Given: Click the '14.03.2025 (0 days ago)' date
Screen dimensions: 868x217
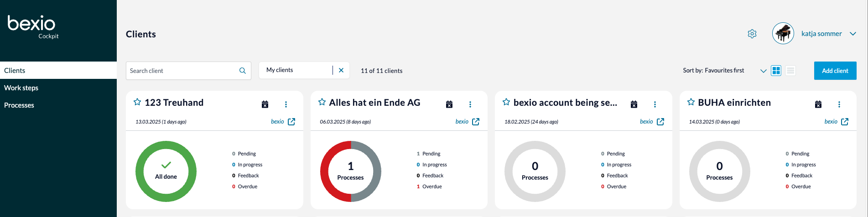Looking at the screenshot, I should pyautogui.click(x=714, y=122).
